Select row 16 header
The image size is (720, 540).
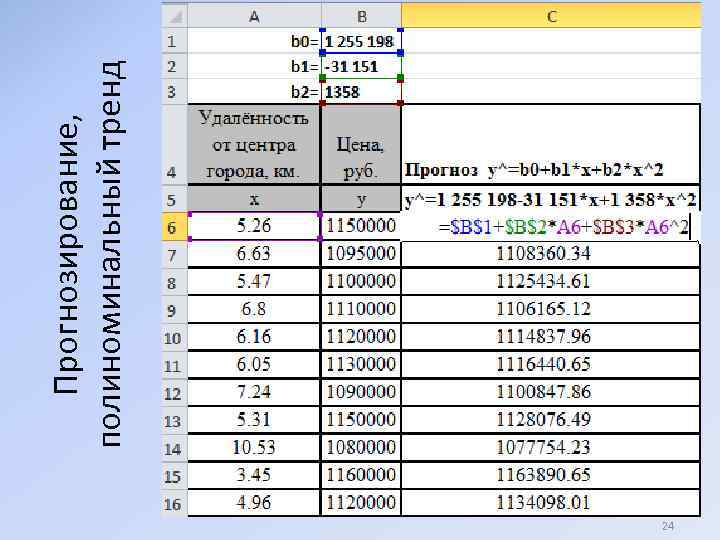[x=174, y=504]
